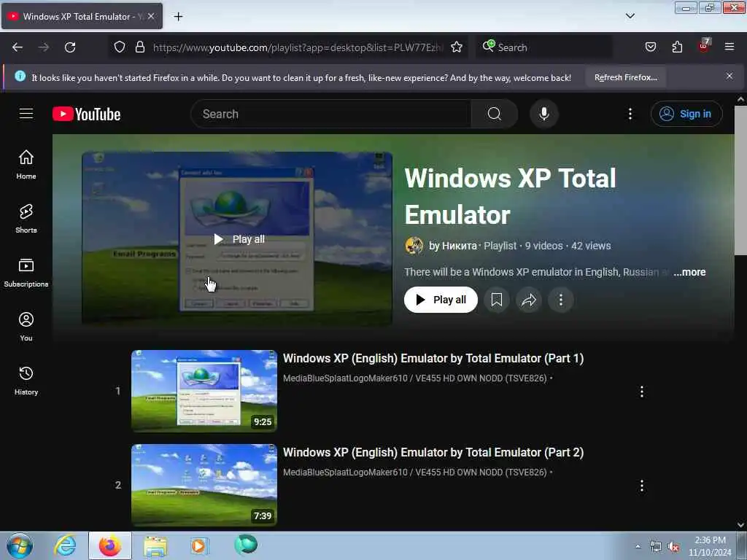
Task: Open the action menu for the Part 1 video
Action: coord(642,392)
